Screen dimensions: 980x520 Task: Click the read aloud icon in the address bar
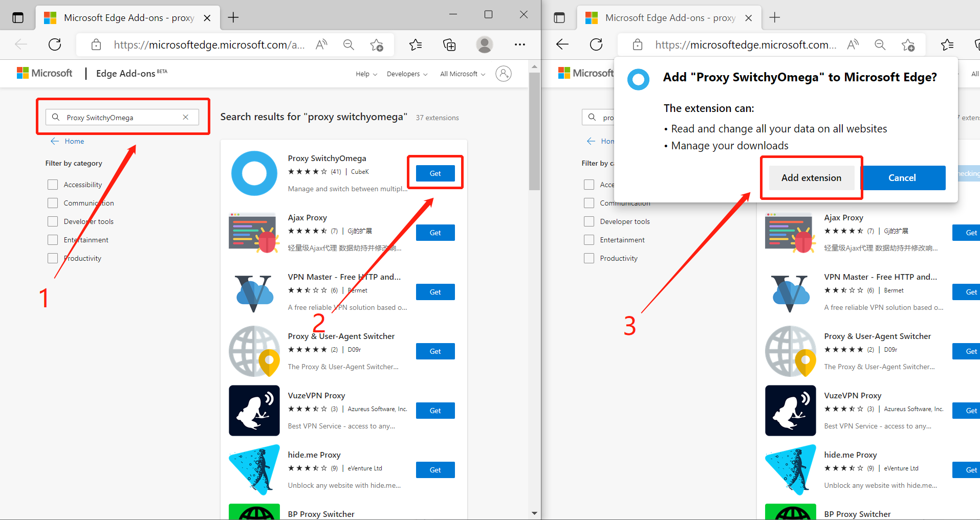coord(321,44)
